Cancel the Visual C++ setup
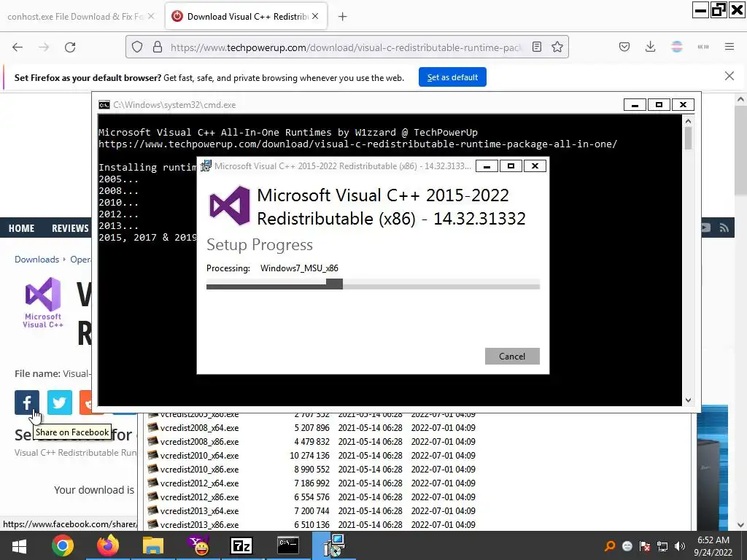 (512, 356)
